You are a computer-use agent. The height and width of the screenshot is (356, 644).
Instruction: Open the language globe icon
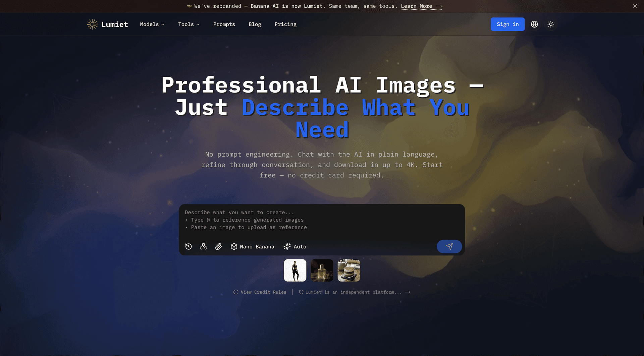534,24
